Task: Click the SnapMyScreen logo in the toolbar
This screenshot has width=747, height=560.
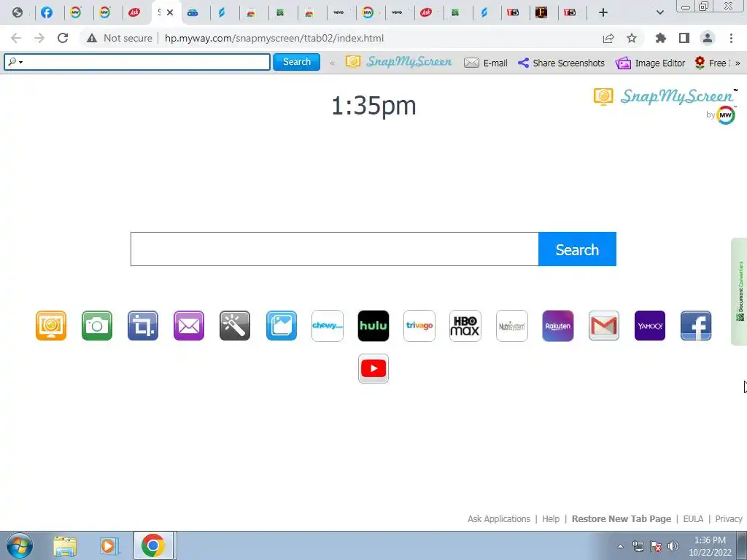Action: point(399,62)
